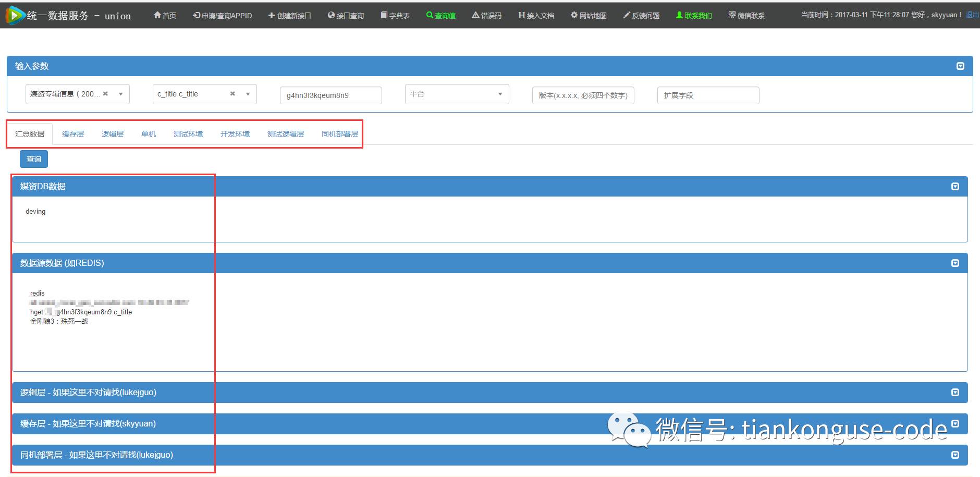Select the 汇总数据 tab

pyautogui.click(x=30, y=134)
